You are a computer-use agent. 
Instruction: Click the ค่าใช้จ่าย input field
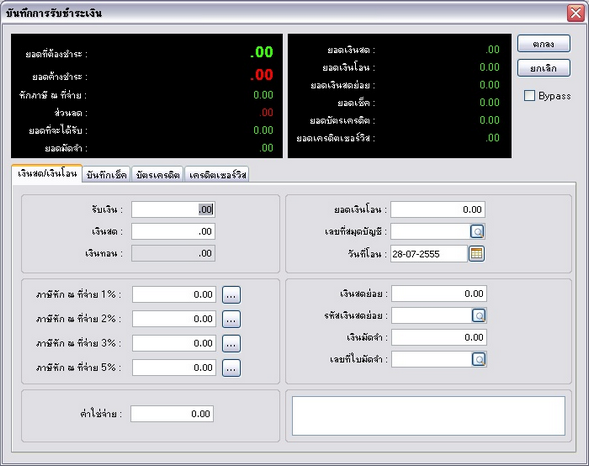coord(172,414)
